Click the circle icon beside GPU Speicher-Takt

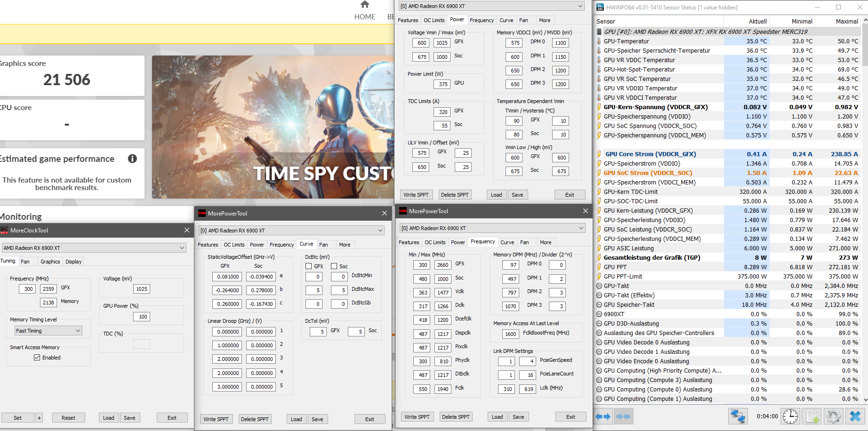(x=599, y=304)
